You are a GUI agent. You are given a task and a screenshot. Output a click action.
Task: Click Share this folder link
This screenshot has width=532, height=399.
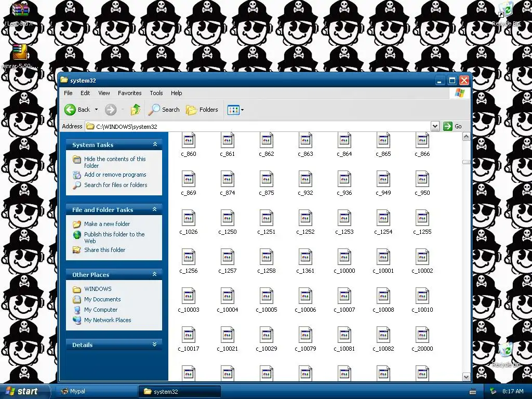[105, 250]
